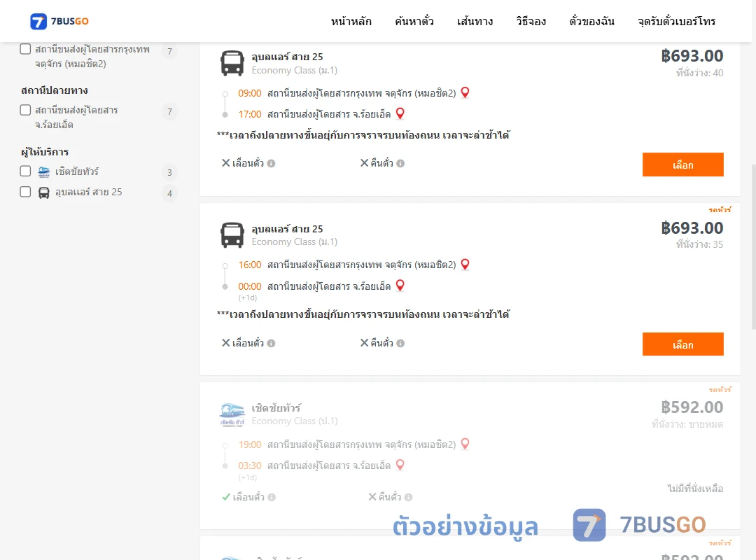Open map pin for 17:00 arrival station
Screen dimensions: 756x560
pos(400,114)
